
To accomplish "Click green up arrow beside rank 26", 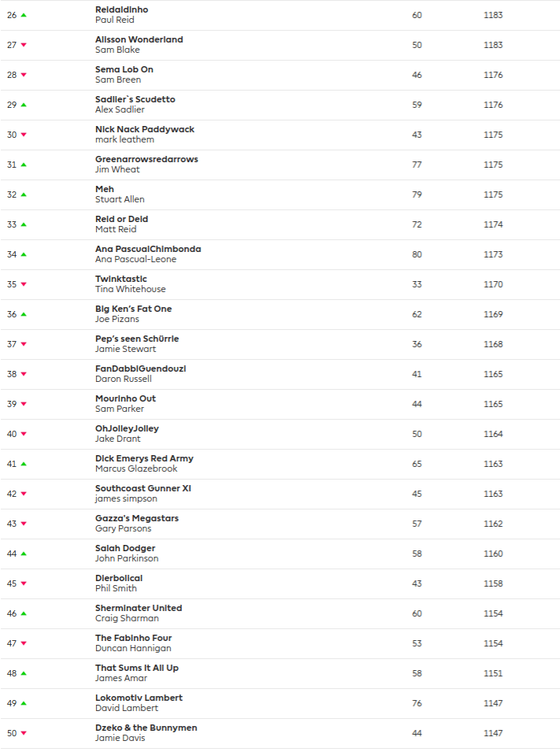I will 24,15.
